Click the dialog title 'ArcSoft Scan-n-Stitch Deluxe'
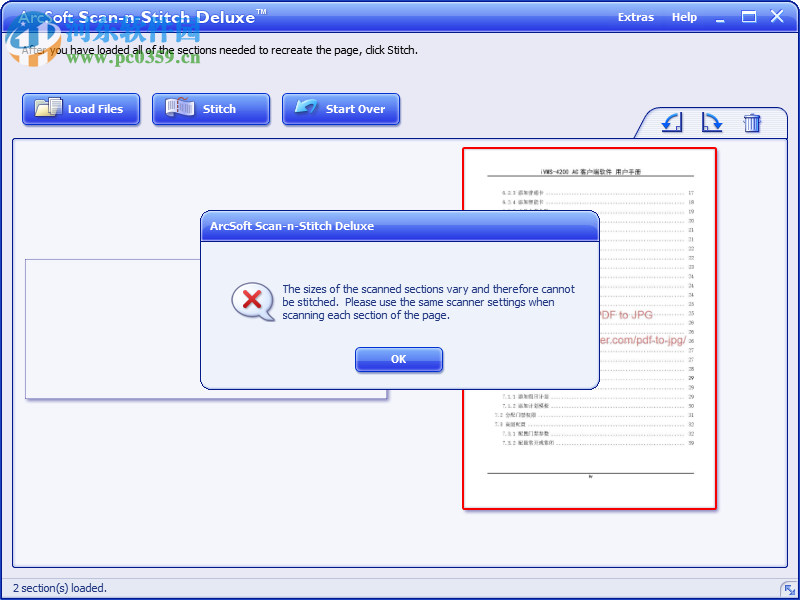Viewport: 800px width, 600px height. click(292, 226)
